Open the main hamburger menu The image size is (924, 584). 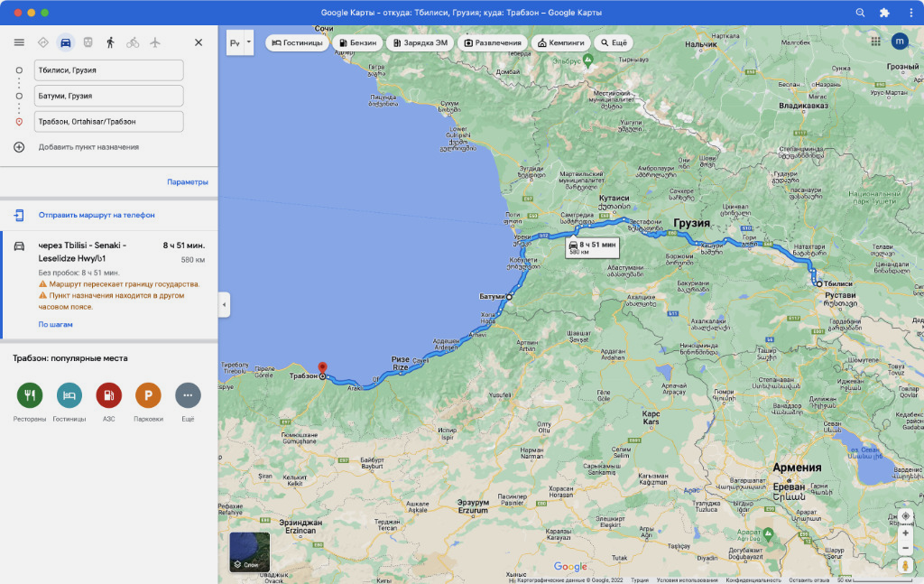click(19, 42)
